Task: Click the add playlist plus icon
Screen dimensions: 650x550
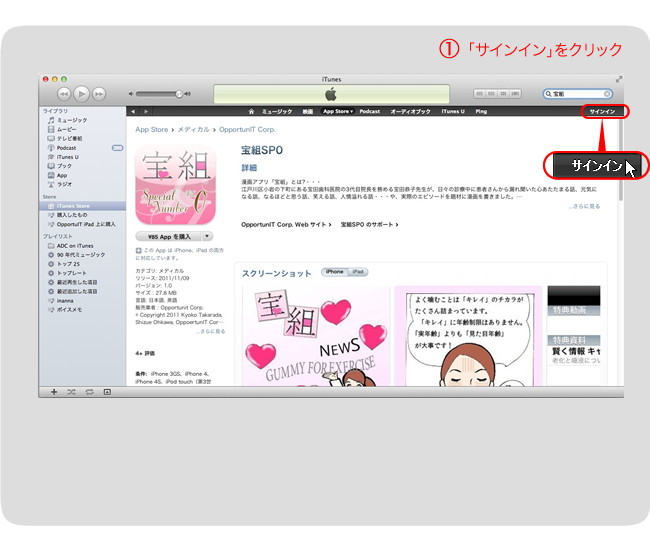Action: [54, 391]
